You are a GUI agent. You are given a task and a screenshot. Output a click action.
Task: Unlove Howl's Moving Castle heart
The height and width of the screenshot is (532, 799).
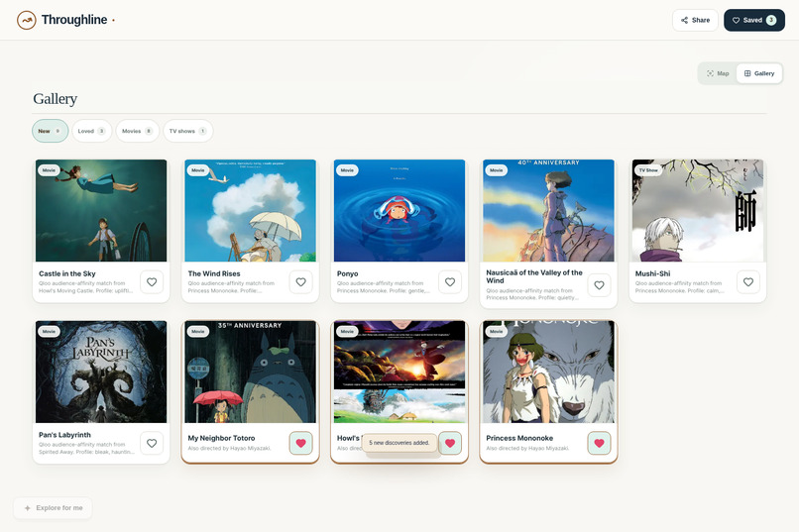point(450,443)
